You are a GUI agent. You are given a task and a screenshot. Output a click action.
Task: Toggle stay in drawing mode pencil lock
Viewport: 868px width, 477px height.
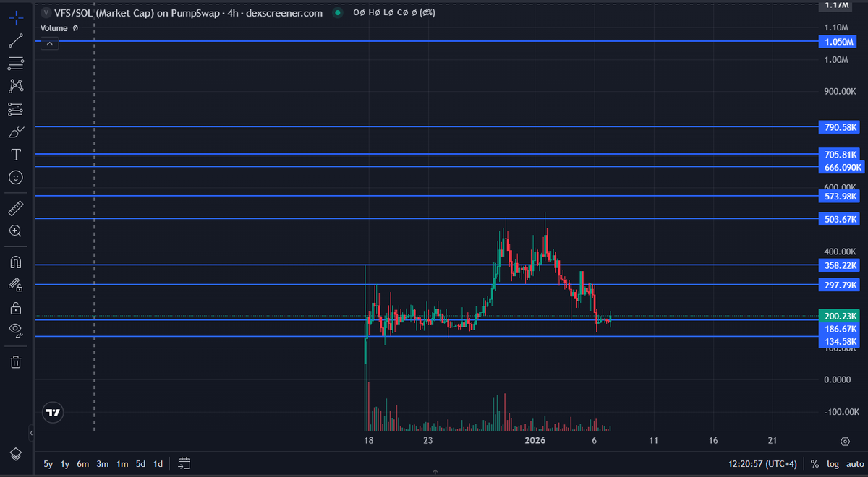coord(16,285)
